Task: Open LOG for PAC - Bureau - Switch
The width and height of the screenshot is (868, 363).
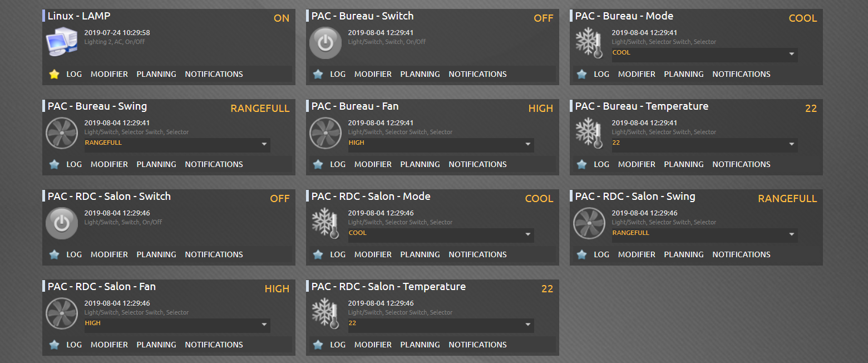Action: pyautogui.click(x=338, y=74)
